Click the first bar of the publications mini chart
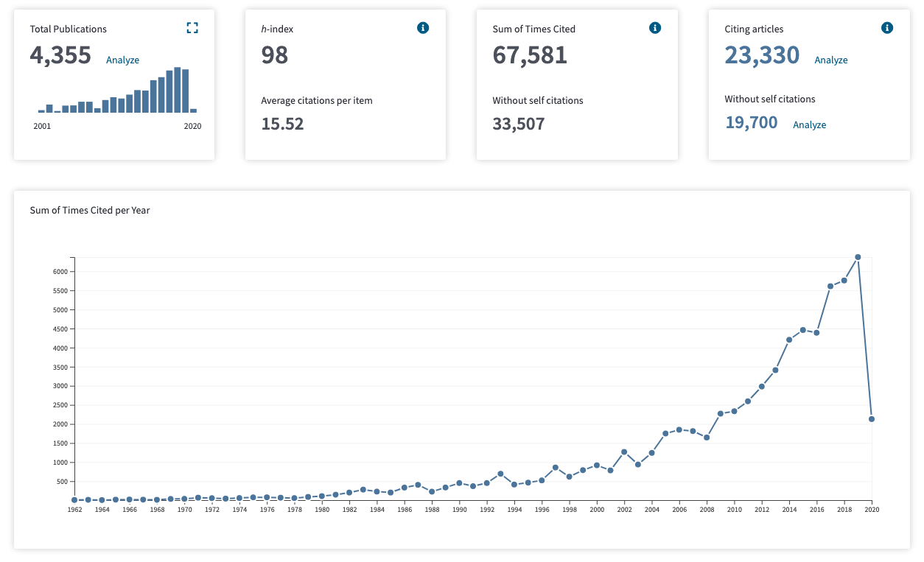 (x=41, y=110)
